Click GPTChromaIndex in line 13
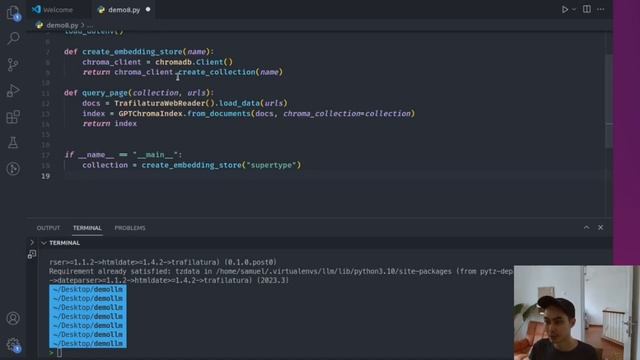Screen dimensions: 640x360 150,113
